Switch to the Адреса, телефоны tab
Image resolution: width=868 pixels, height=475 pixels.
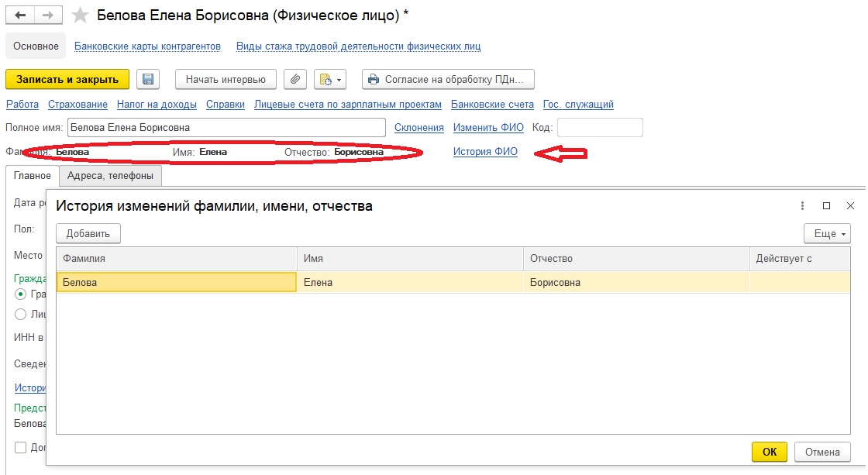click(110, 176)
